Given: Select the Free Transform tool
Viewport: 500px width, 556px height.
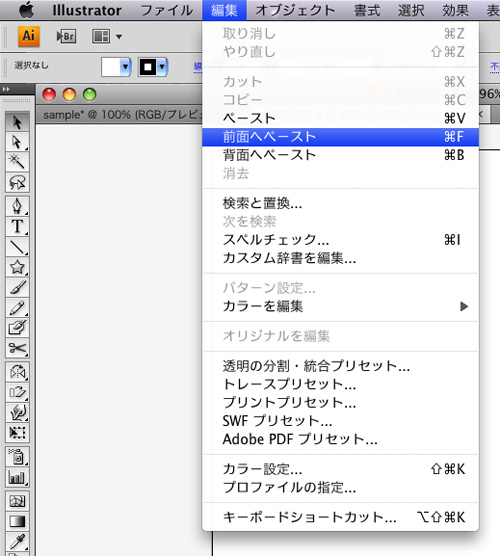Looking at the screenshot, I should click(17, 433).
